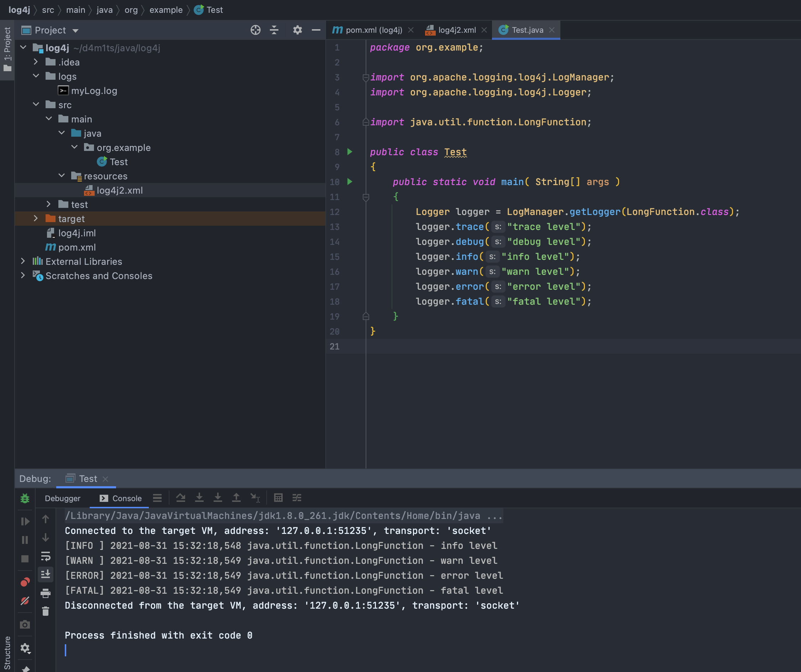Click the Evaluate Expression calculator icon
The height and width of the screenshot is (672, 801).
click(x=278, y=498)
